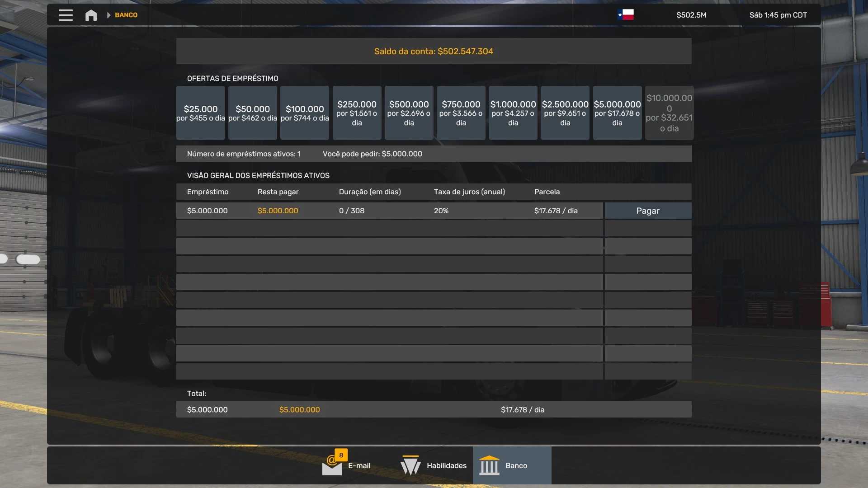Image resolution: width=868 pixels, height=488 pixels.
Task: Click the Texas flag icon
Action: point(626,15)
